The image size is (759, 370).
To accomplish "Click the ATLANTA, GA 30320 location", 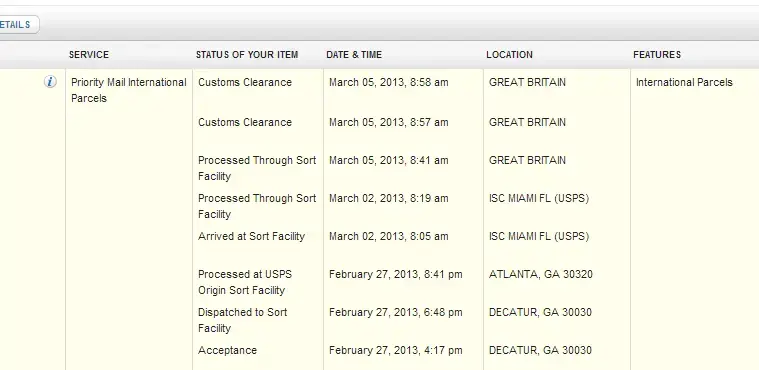I will coord(541,275).
